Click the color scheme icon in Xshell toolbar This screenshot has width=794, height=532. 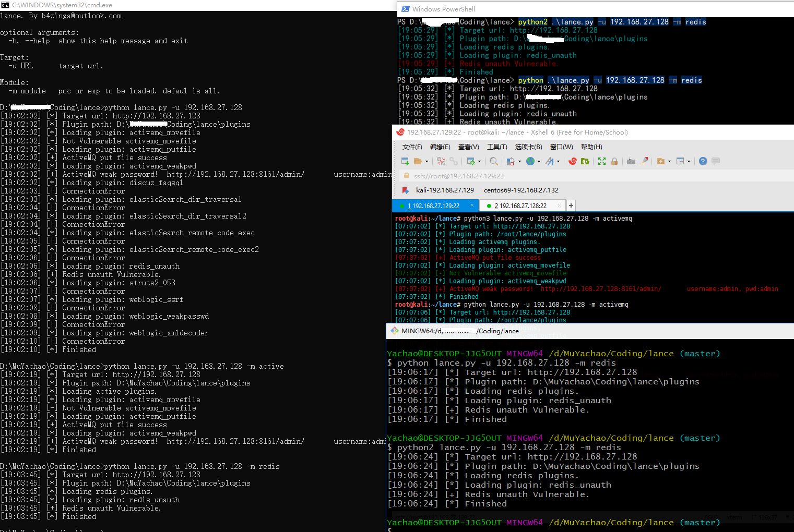click(x=511, y=161)
